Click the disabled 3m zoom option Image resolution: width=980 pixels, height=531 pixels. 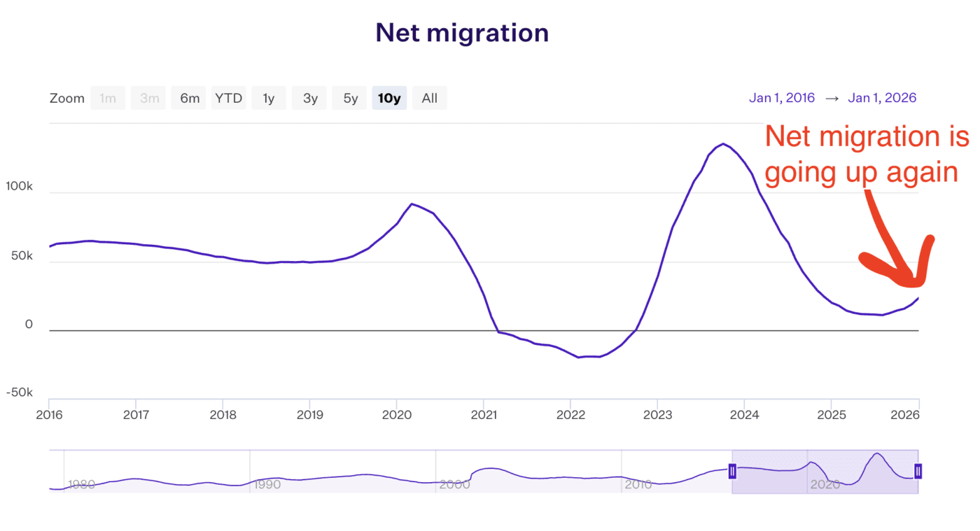[x=149, y=98]
